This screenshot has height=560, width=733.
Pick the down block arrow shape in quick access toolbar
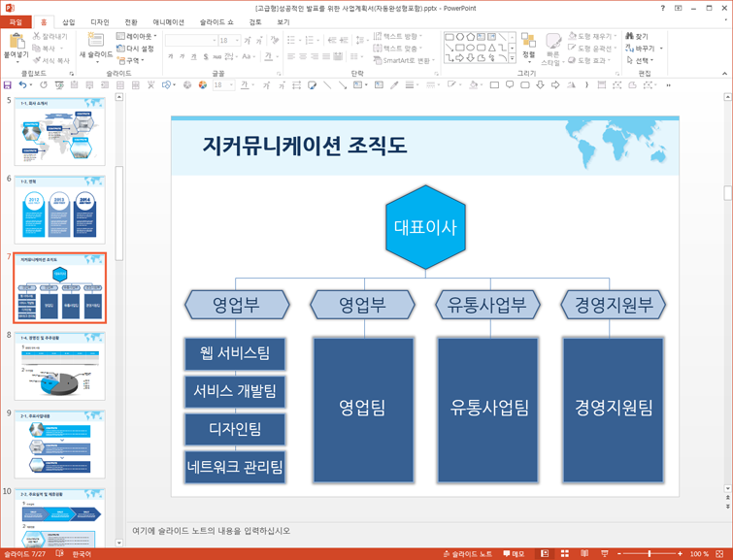[541, 85]
